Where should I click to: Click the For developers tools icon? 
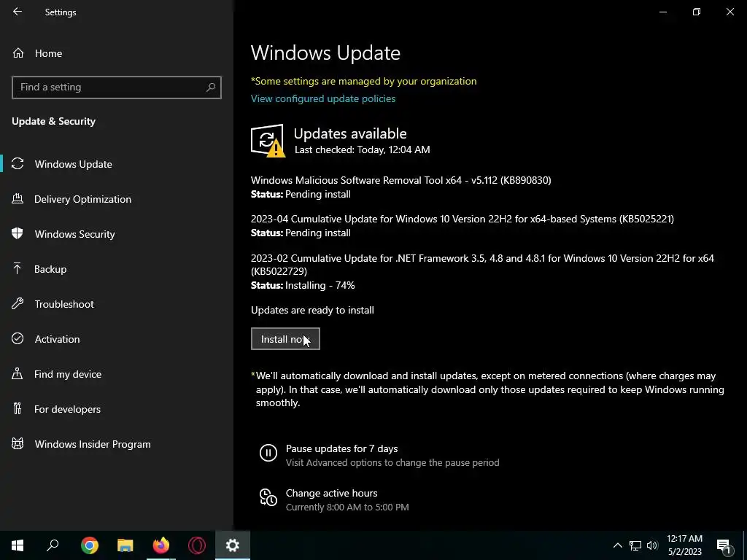click(18, 408)
